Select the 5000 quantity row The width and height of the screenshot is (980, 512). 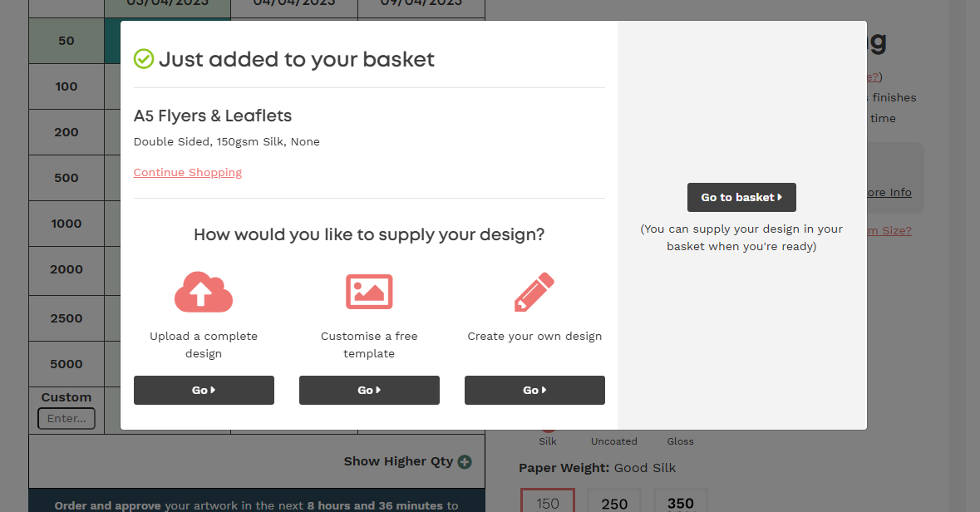point(66,364)
